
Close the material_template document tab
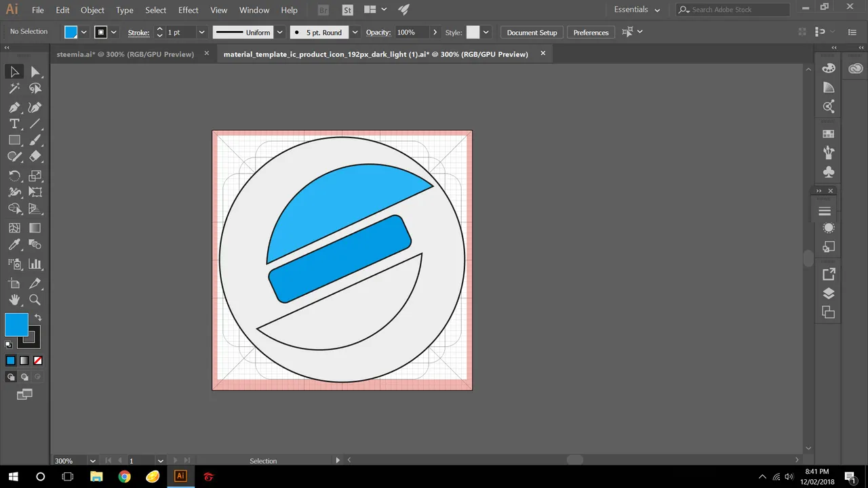542,53
